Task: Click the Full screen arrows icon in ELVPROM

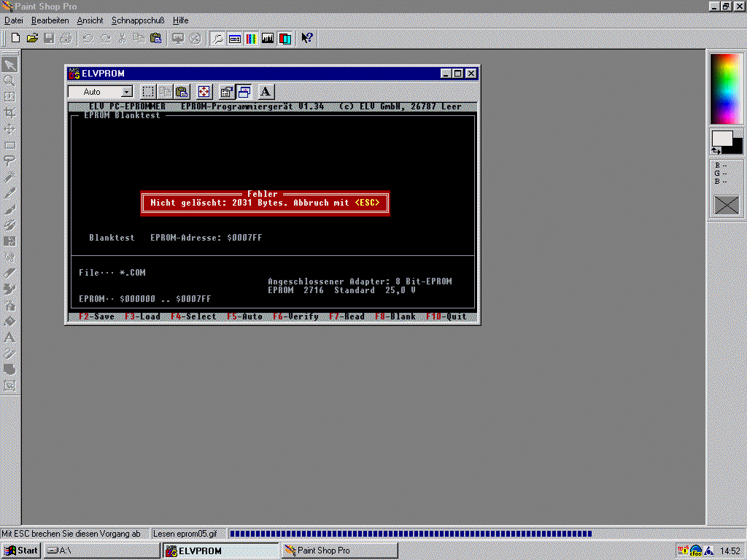Action: pos(204,91)
